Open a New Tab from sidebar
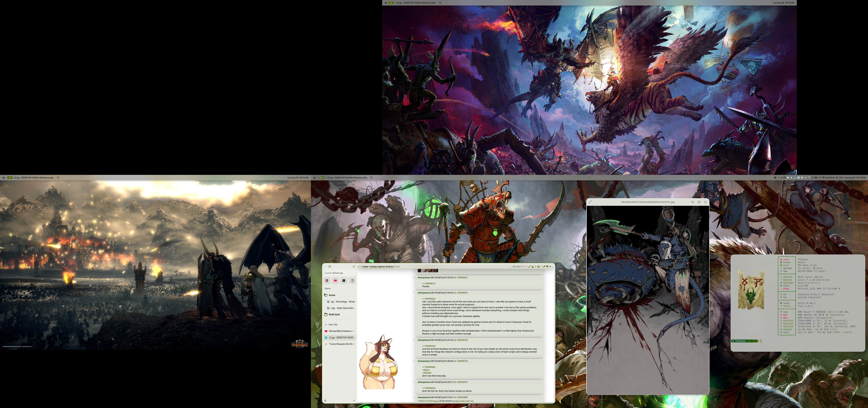Viewport: 868px width, 408px height. (340, 325)
